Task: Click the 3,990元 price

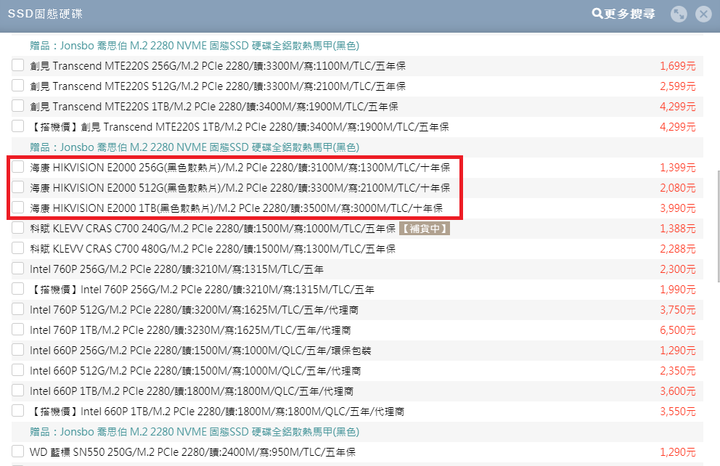Action: click(678, 208)
